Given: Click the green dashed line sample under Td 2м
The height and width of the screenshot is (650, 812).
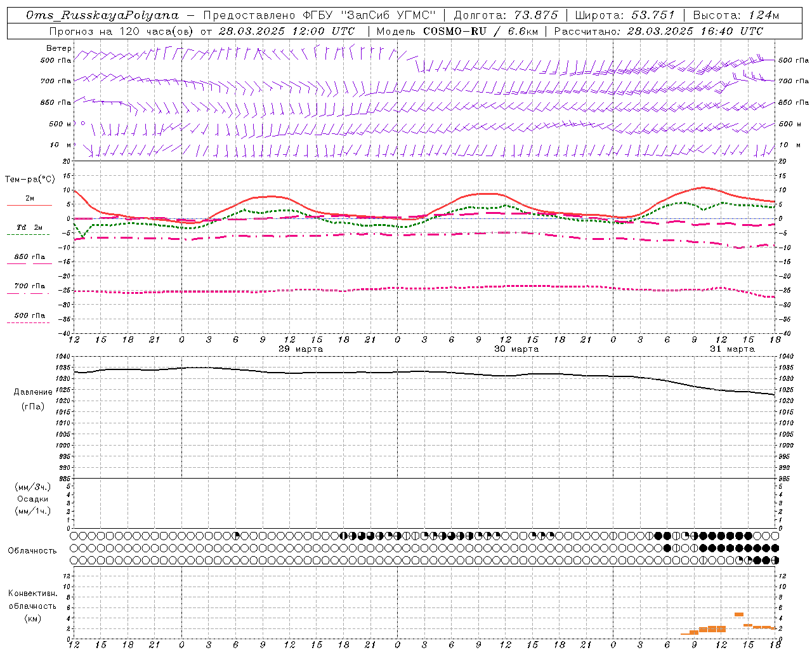Looking at the screenshot, I should click(29, 234).
